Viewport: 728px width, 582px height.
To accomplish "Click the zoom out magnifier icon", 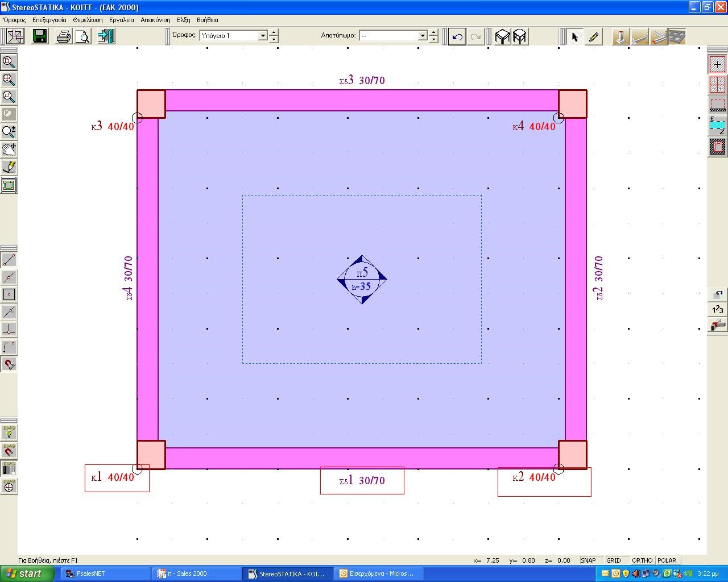I will [9, 97].
